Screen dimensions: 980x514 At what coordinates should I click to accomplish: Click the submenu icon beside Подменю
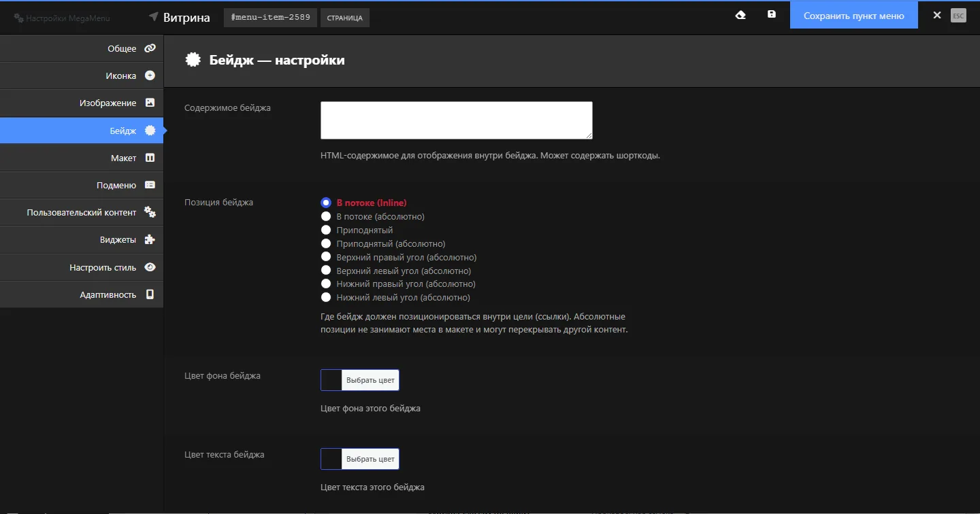(150, 185)
